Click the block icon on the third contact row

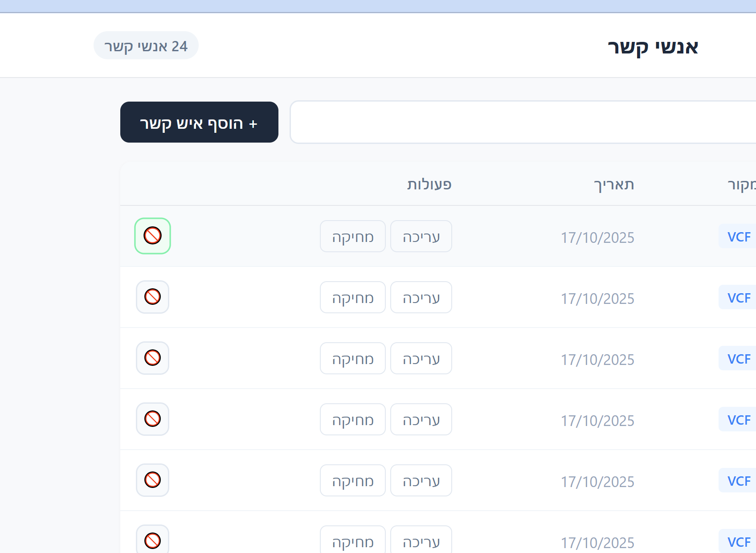click(x=152, y=358)
